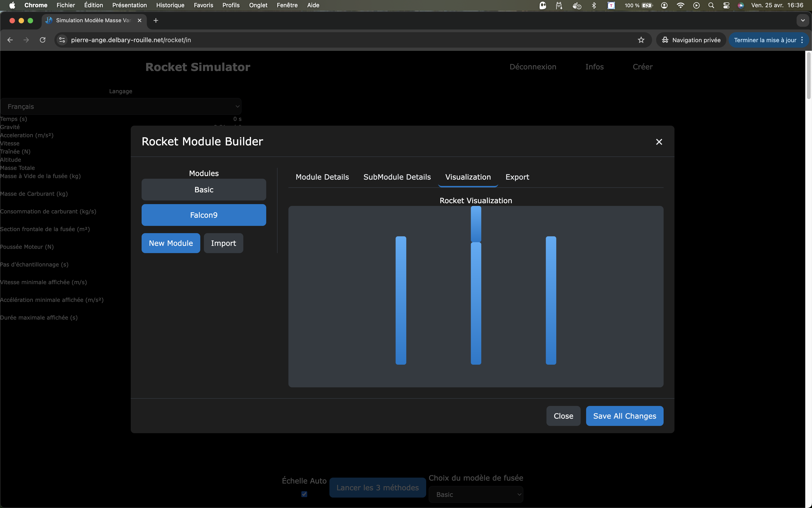Open the Fichier menu
The width and height of the screenshot is (812, 508).
coord(66,5)
